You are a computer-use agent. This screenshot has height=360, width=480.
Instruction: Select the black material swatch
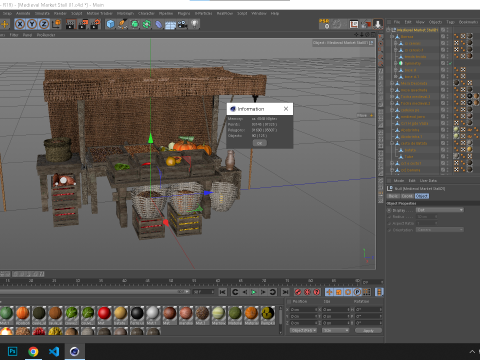pos(137,315)
